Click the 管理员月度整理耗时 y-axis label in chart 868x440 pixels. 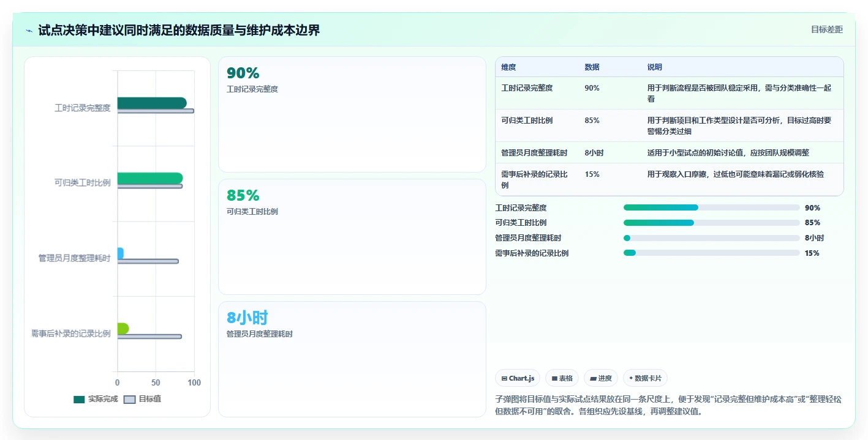click(74, 259)
